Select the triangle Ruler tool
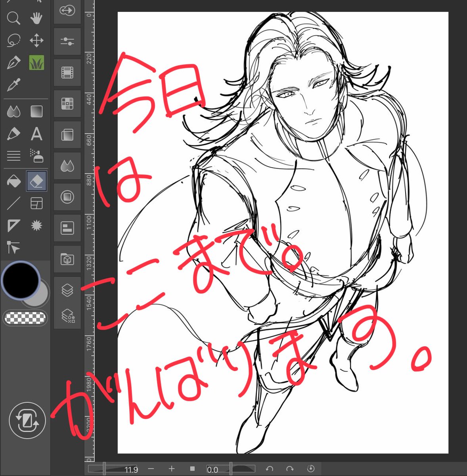Screen dimensions: 467x476 (13, 226)
